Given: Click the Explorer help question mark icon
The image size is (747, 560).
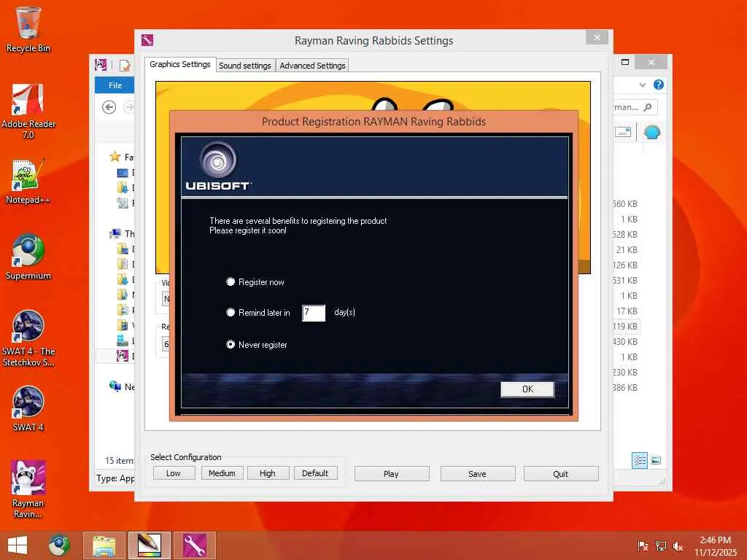Looking at the screenshot, I should [x=659, y=85].
